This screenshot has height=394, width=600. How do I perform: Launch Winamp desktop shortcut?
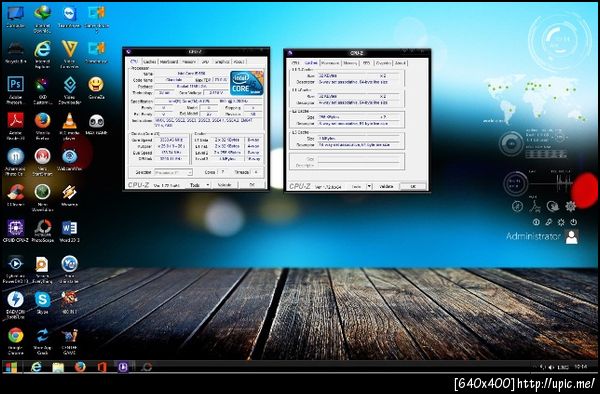[69, 195]
